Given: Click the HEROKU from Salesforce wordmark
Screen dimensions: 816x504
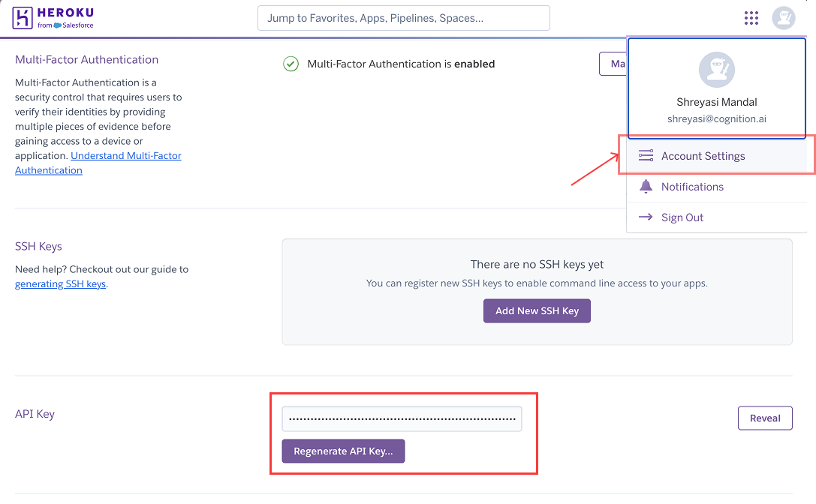Looking at the screenshot, I should point(65,18).
